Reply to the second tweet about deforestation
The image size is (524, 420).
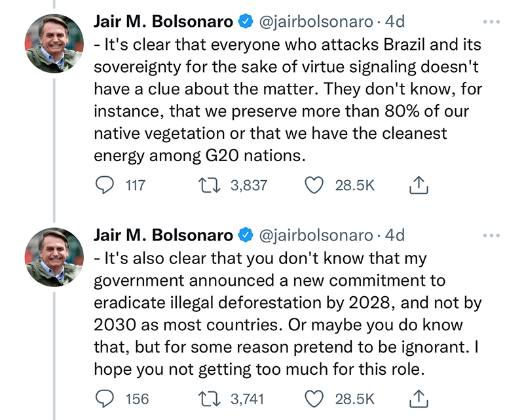point(105,398)
